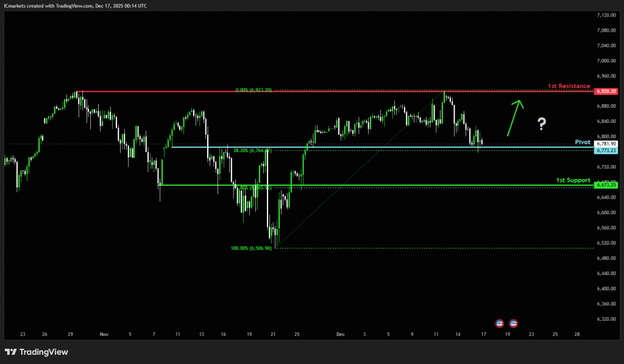Click the green 6,673.25 support price tag

pyautogui.click(x=607, y=185)
